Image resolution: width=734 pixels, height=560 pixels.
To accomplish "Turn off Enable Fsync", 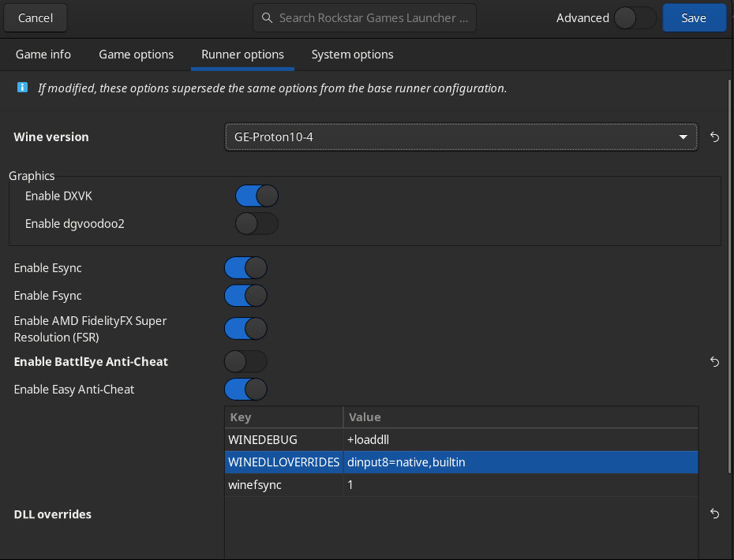I will [x=245, y=296].
